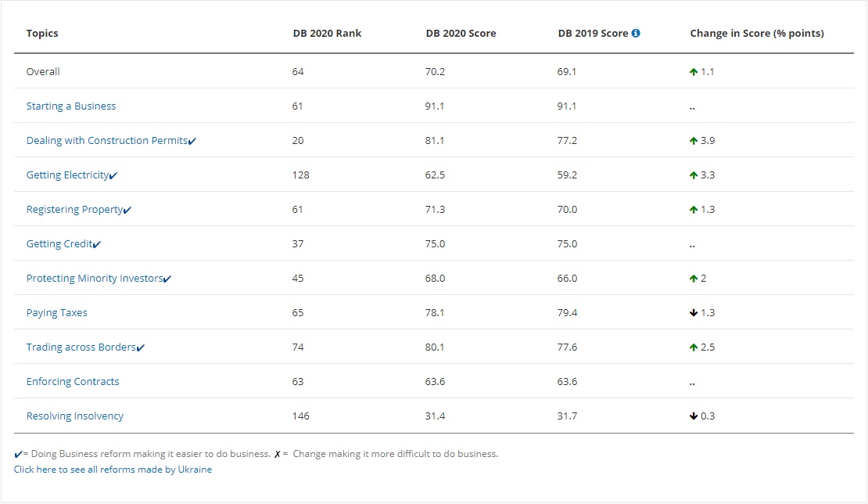Image resolution: width=868 pixels, height=504 pixels.
Task: Open the Resolving Insolvency topic link
Action: coord(75,416)
